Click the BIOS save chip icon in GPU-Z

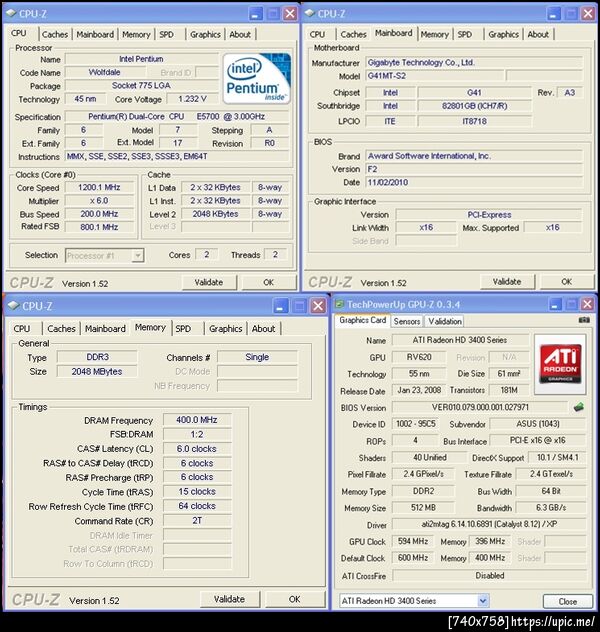pos(579,407)
